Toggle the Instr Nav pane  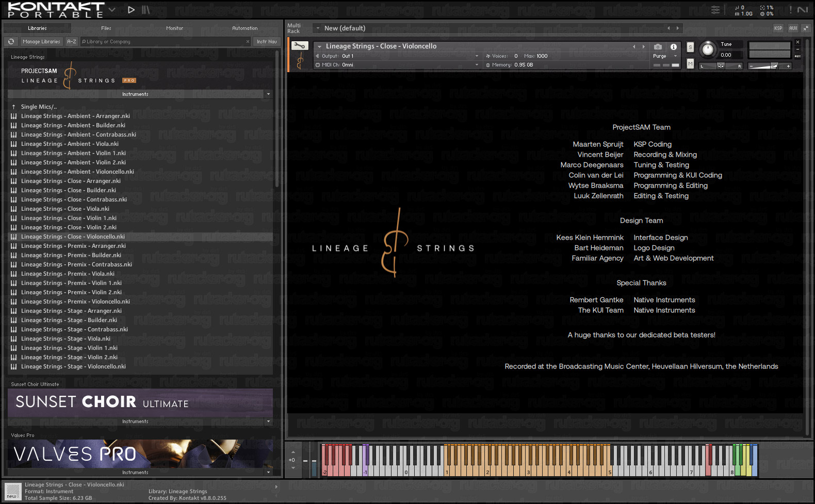pyautogui.click(x=267, y=42)
